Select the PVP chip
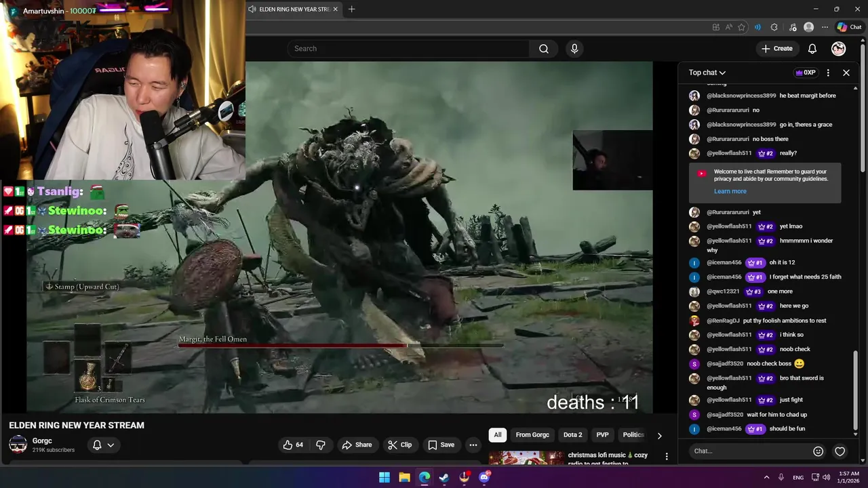Screen dimensions: 868x488 [x=602, y=435]
